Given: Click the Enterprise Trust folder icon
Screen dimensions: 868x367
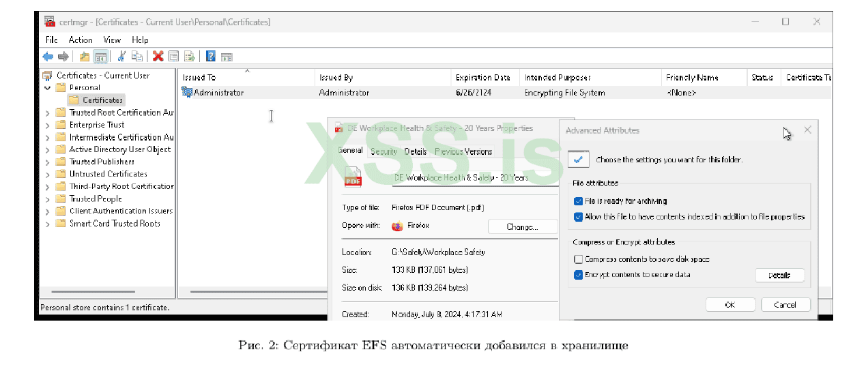Looking at the screenshot, I should [x=61, y=125].
